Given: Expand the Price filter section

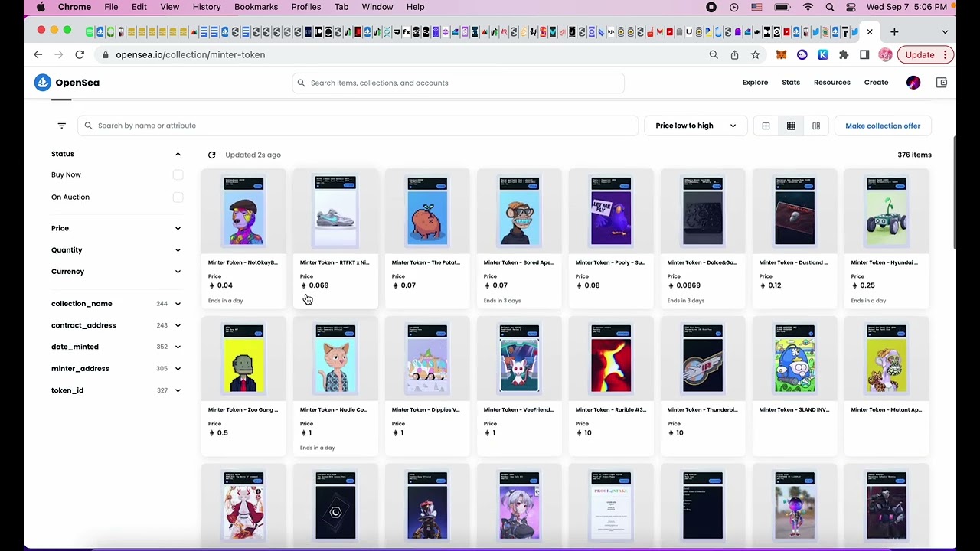Looking at the screenshot, I should [x=178, y=228].
